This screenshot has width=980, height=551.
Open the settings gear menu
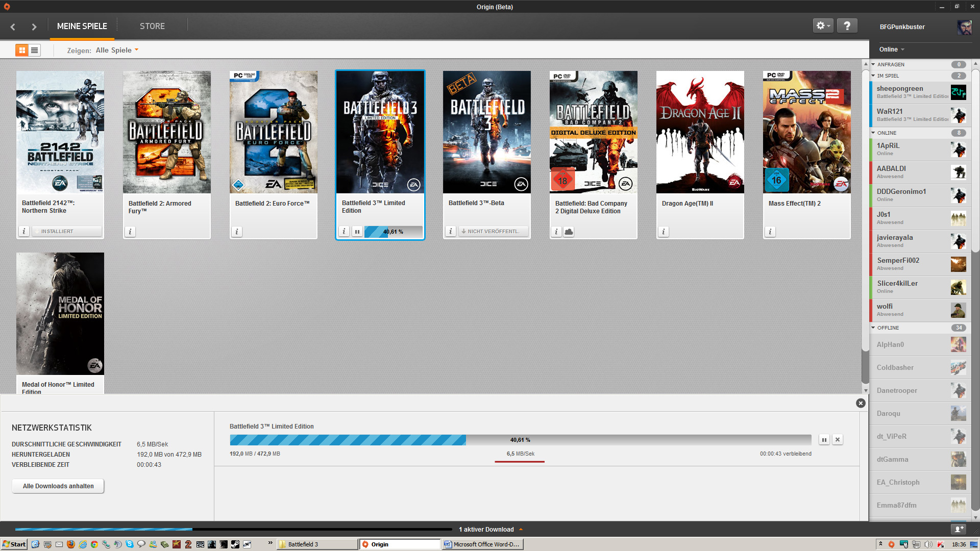point(823,26)
